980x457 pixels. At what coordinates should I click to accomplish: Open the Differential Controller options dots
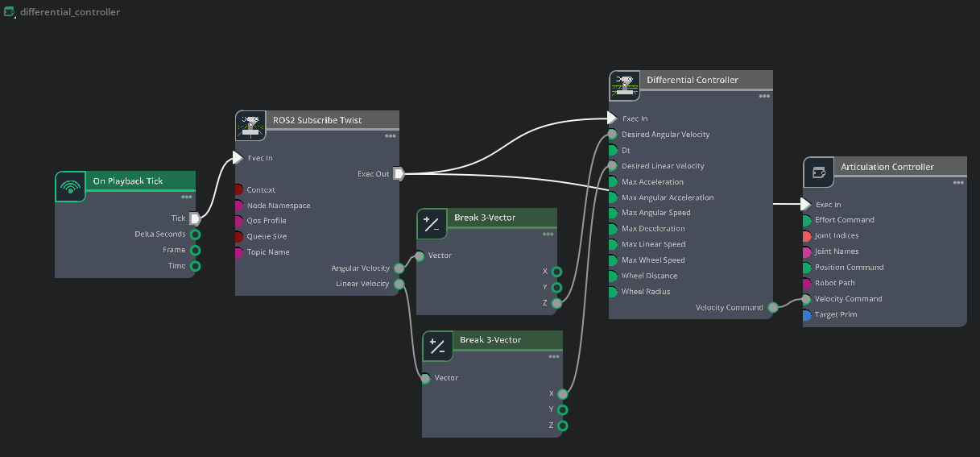[764, 96]
